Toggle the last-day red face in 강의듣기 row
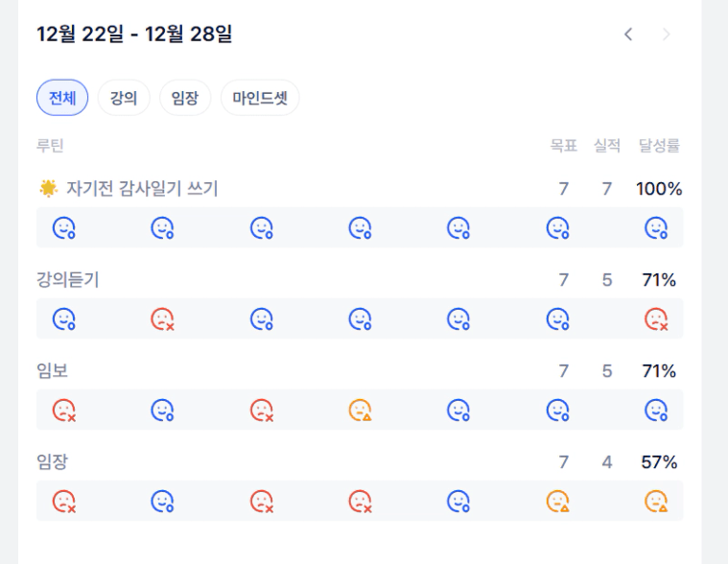The width and height of the screenshot is (728, 564). [656, 319]
